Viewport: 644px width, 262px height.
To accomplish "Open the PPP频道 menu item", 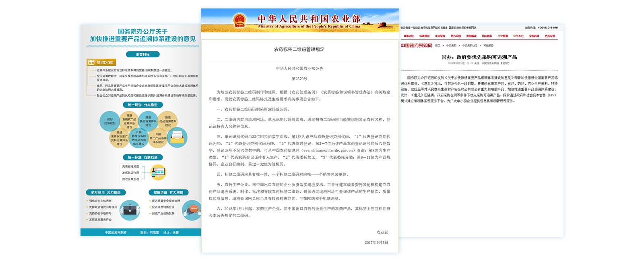I will 503,36.
